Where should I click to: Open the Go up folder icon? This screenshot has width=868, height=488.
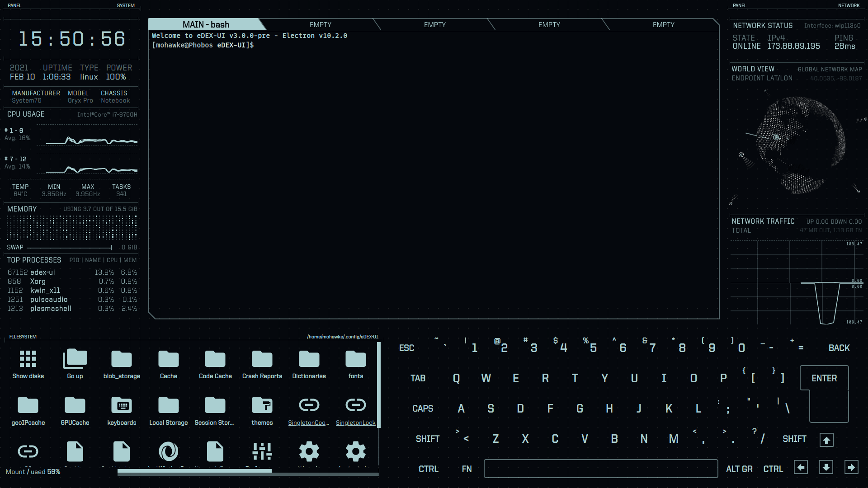click(x=75, y=359)
